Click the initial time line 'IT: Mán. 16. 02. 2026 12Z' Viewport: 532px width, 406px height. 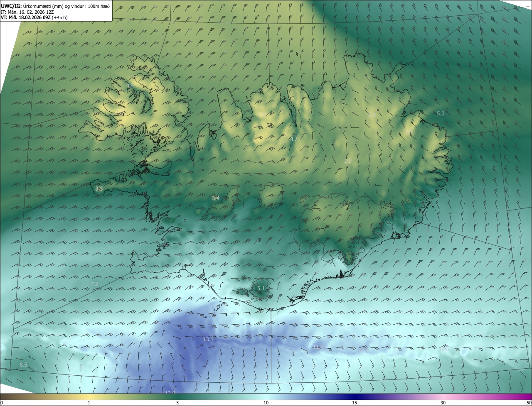pos(28,12)
